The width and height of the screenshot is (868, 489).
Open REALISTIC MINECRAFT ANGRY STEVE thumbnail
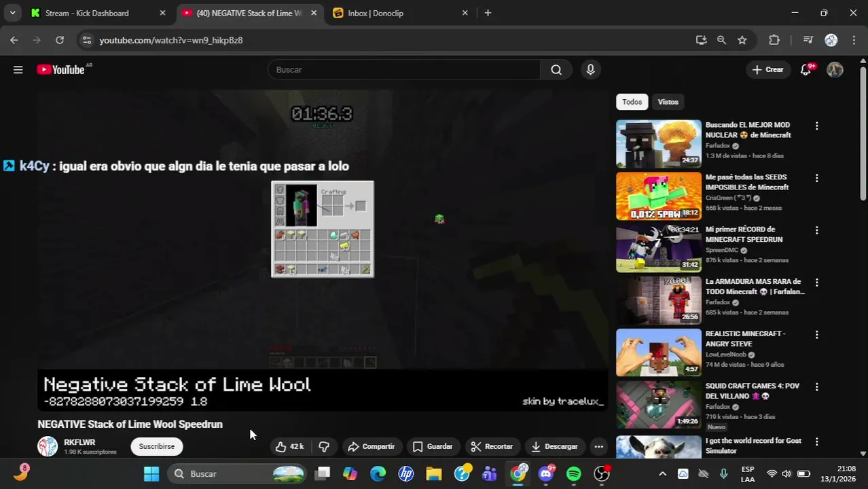[659, 352]
